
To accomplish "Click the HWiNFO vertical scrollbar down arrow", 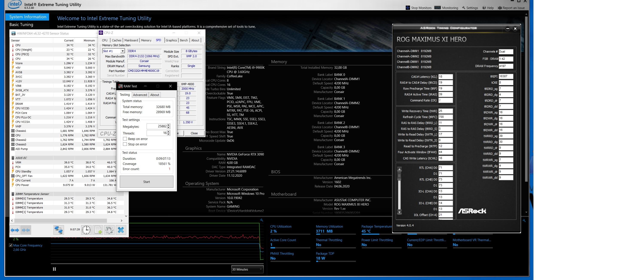I will pos(126,216).
